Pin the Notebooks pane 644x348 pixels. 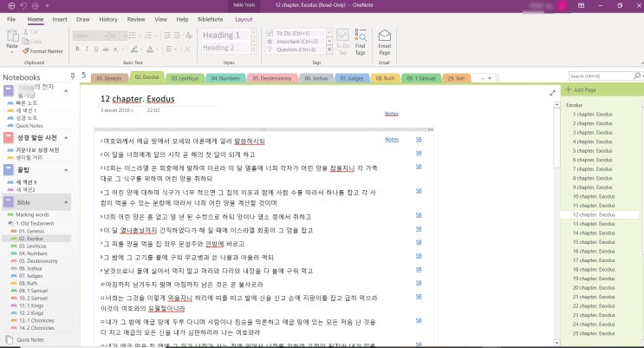[x=73, y=76]
